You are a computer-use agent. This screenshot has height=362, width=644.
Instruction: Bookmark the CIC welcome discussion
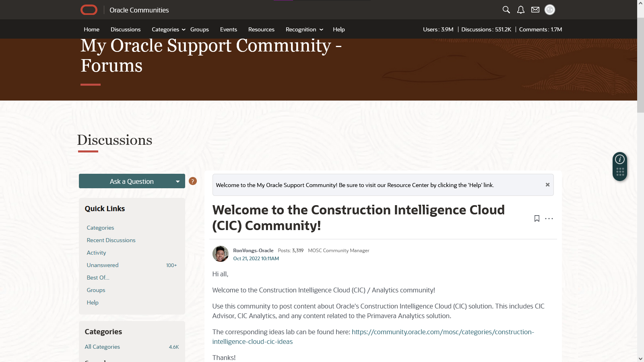click(537, 218)
